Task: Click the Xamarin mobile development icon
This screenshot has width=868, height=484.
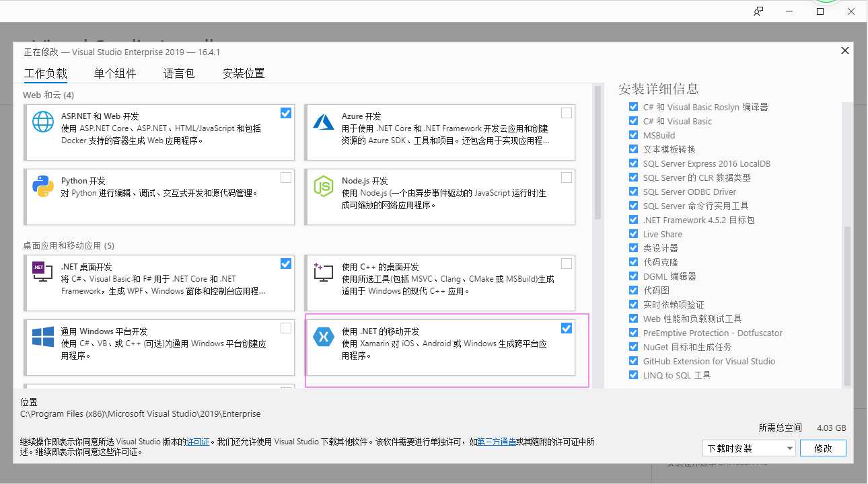Action: point(324,337)
